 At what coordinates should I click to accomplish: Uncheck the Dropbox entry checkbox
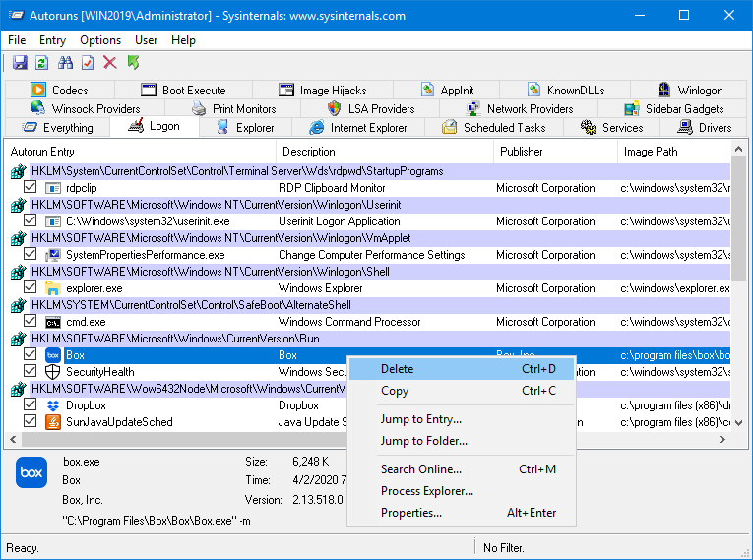pyautogui.click(x=31, y=404)
